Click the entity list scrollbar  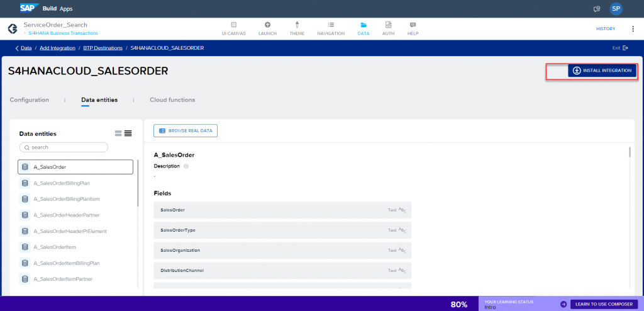(x=138, y=183)
